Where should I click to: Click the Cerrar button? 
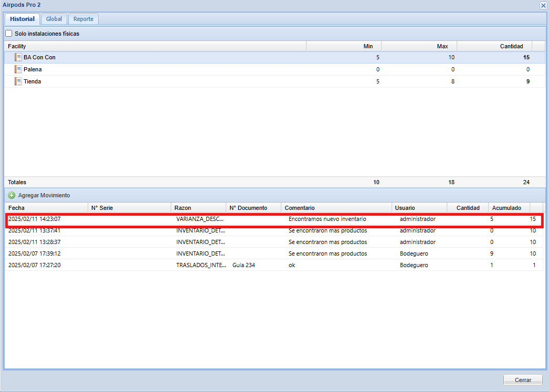(x=523, y=380)
